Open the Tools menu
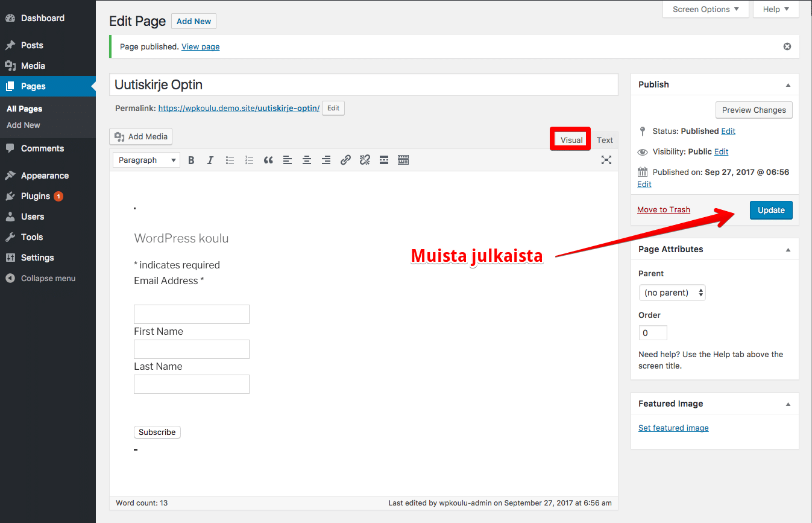The height and width of the screenshot is (523, 812). (48, 237)
